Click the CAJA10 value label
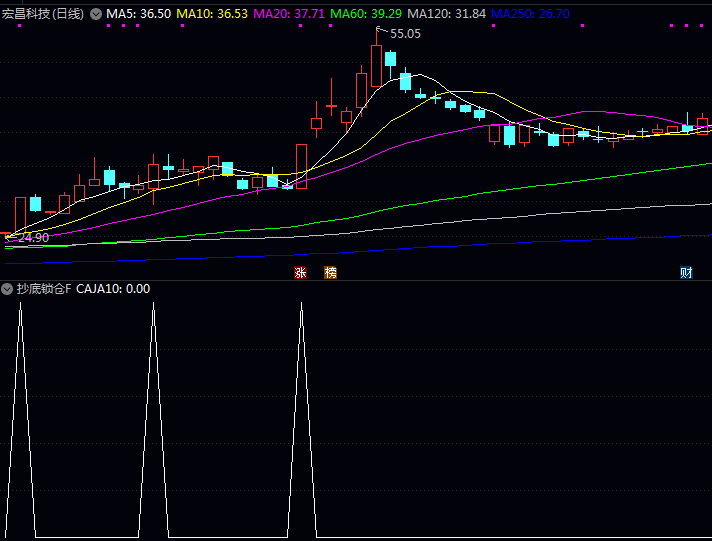712x541 pixels. click(x=113, y=289)
